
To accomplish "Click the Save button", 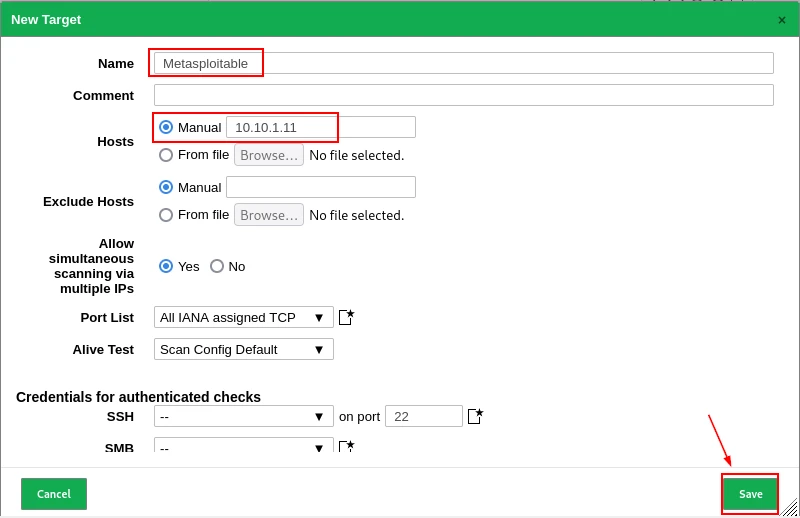I will pos(750,494).
